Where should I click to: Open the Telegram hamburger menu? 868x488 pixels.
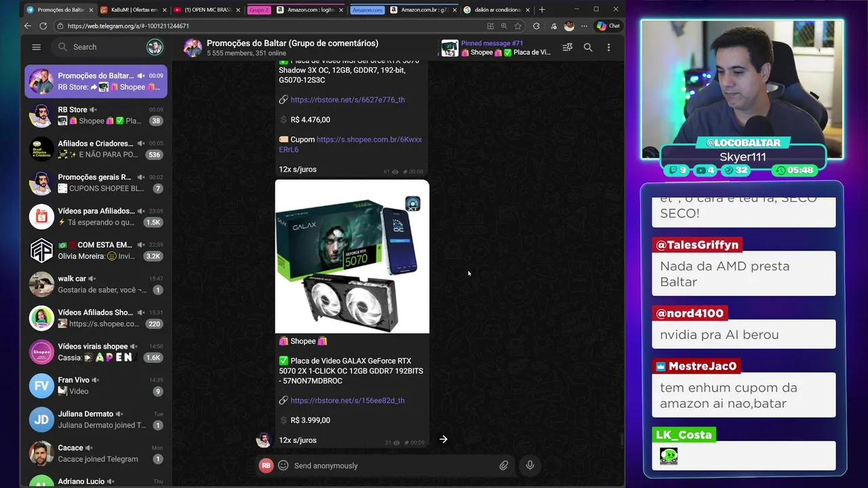click(x=37, y=47)
